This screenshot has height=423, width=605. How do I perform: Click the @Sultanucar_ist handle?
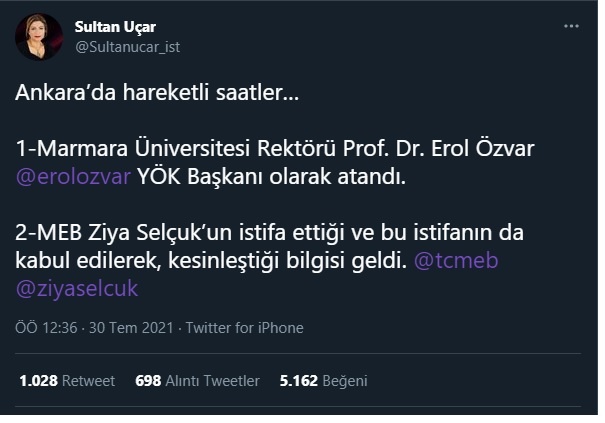(127, 46)
